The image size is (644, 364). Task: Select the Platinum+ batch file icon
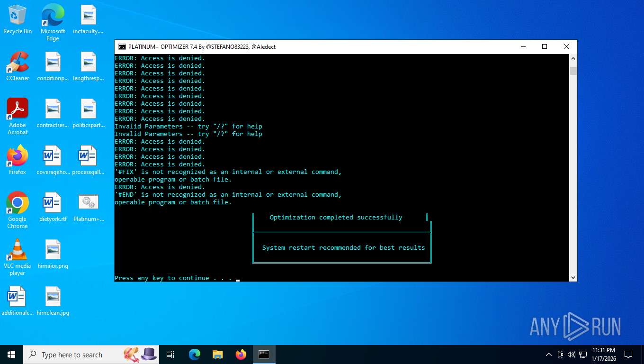88,207
